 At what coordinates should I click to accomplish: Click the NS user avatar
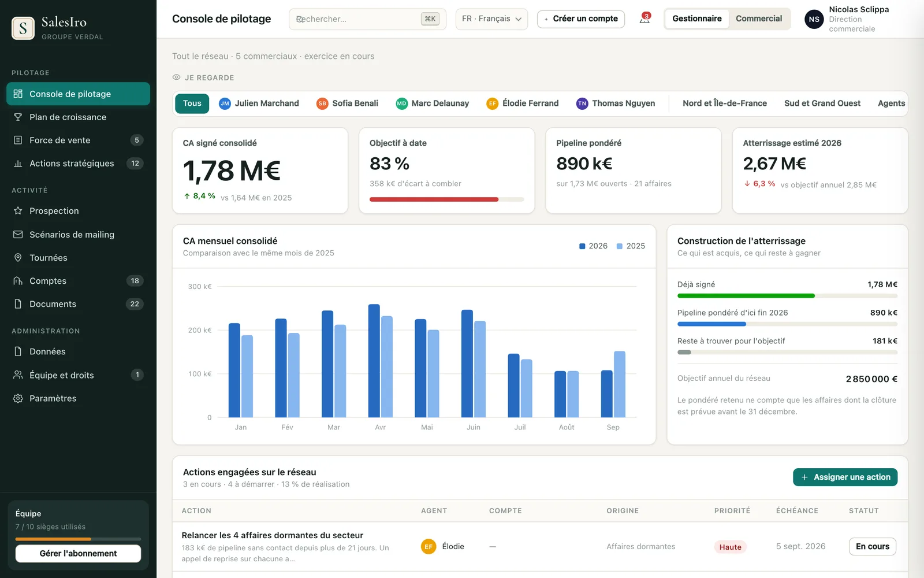tap(814, 19)
